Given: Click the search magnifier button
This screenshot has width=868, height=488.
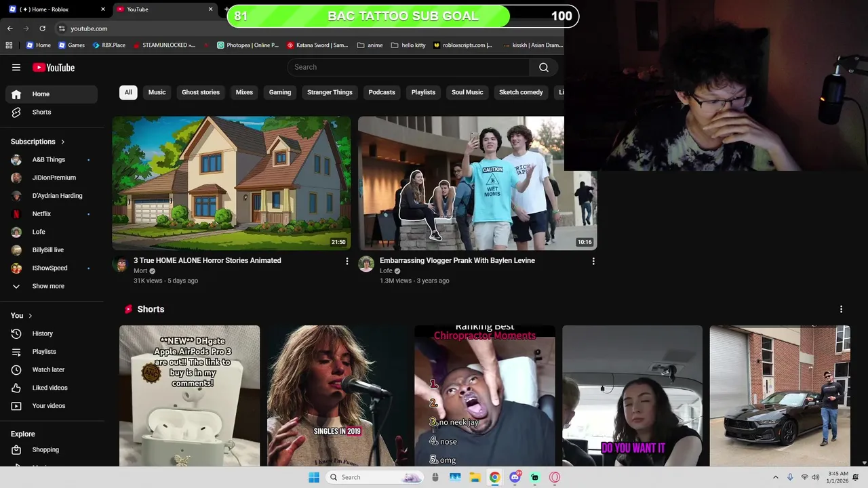Looking at the screenshot, I should coord(543,67).
